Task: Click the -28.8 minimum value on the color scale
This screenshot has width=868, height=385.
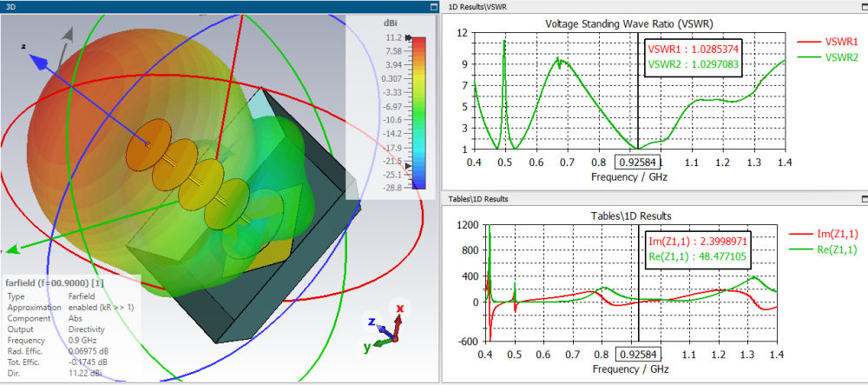Action: pos(391,189)
